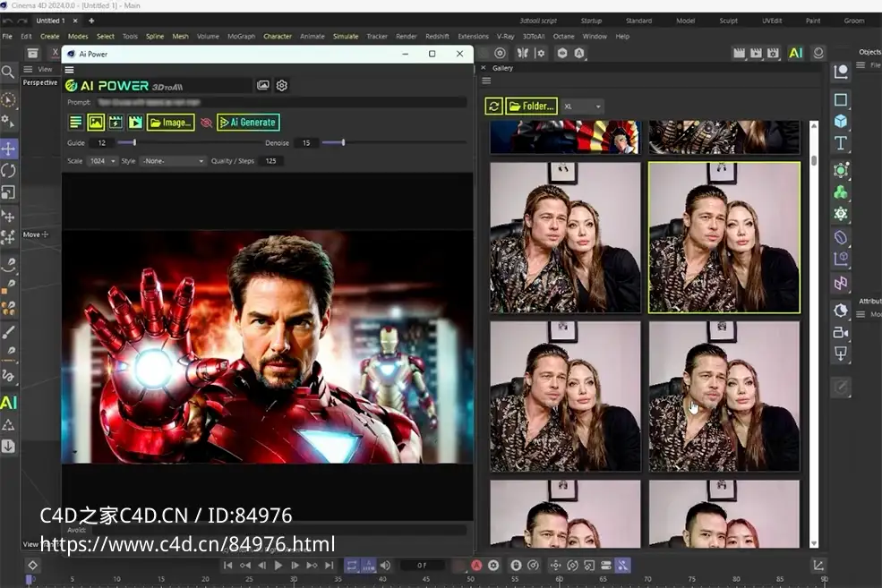Select the play clapperboard video mode icon
Viewport: 882px width, 588px height.
click(x=135, y=122)
